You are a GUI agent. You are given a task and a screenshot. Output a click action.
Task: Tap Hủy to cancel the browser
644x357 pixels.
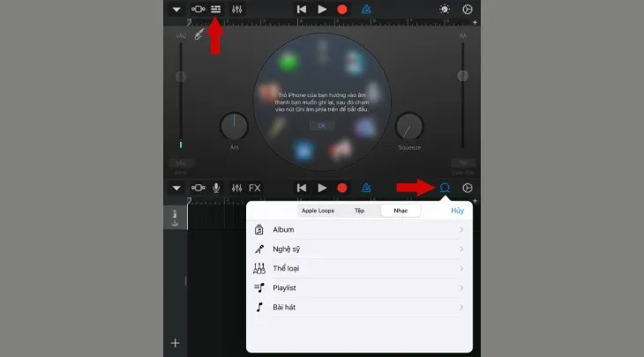457,212
